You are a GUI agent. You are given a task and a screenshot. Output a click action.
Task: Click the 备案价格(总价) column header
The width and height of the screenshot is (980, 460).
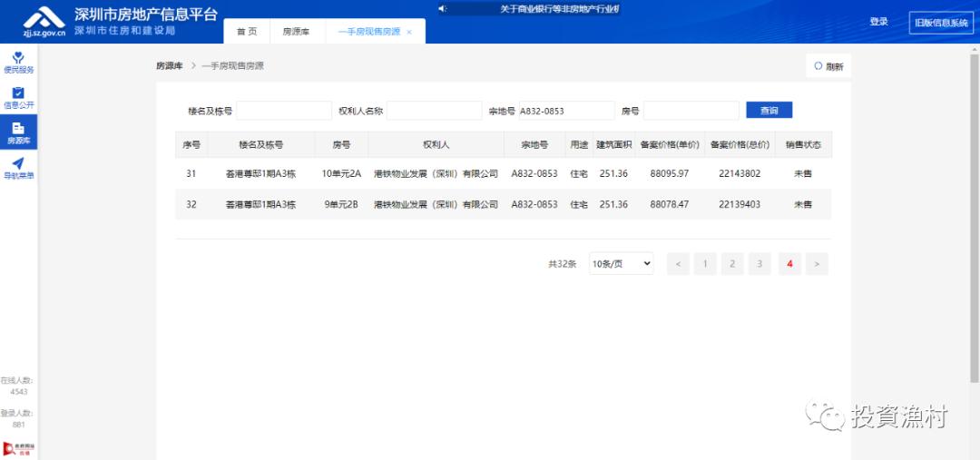[x=740, y=144]
